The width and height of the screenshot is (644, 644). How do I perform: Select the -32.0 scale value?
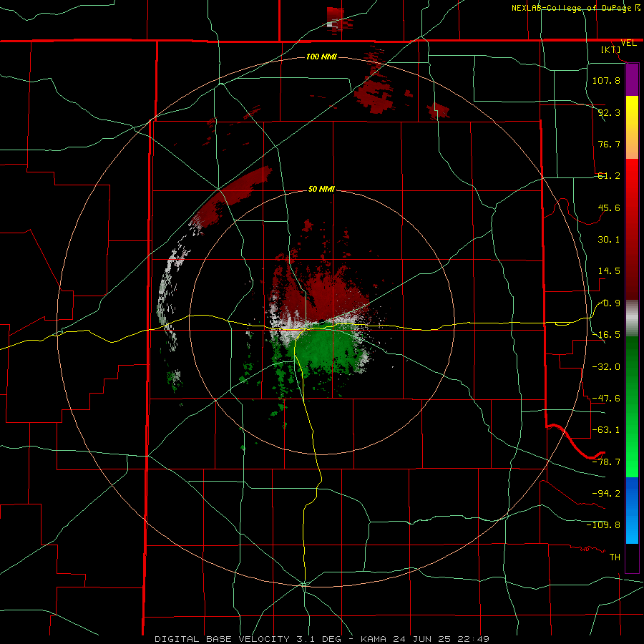(x=606, y=366)
